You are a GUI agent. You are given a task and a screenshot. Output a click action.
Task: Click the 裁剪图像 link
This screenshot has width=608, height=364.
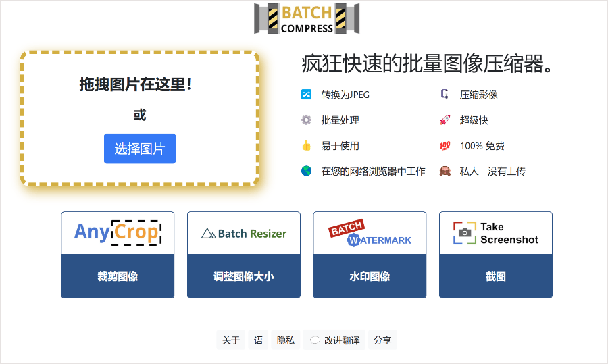pos(118,276)
